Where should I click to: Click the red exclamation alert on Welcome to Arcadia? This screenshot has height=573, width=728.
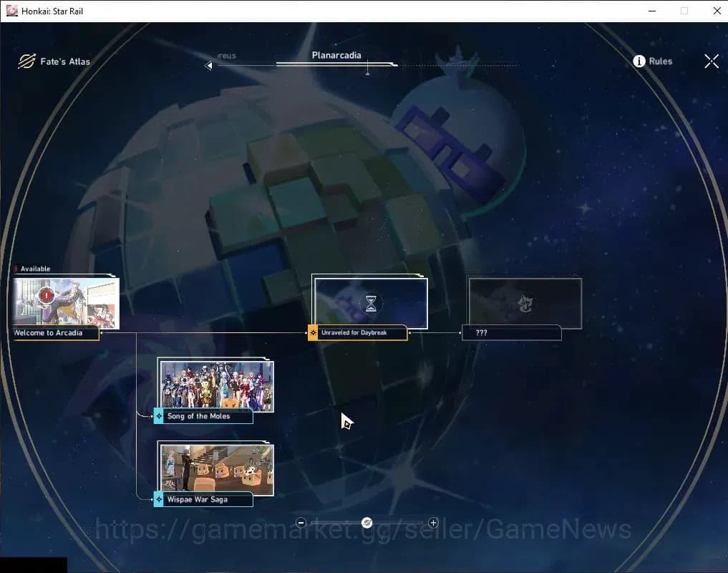tap(46, 295)
